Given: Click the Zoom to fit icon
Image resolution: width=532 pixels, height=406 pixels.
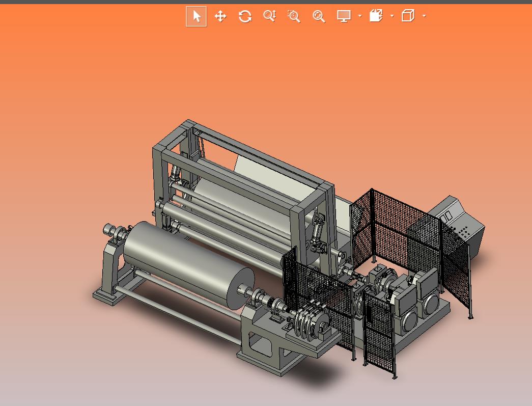Looking at the screenshot, I should 319,16.
